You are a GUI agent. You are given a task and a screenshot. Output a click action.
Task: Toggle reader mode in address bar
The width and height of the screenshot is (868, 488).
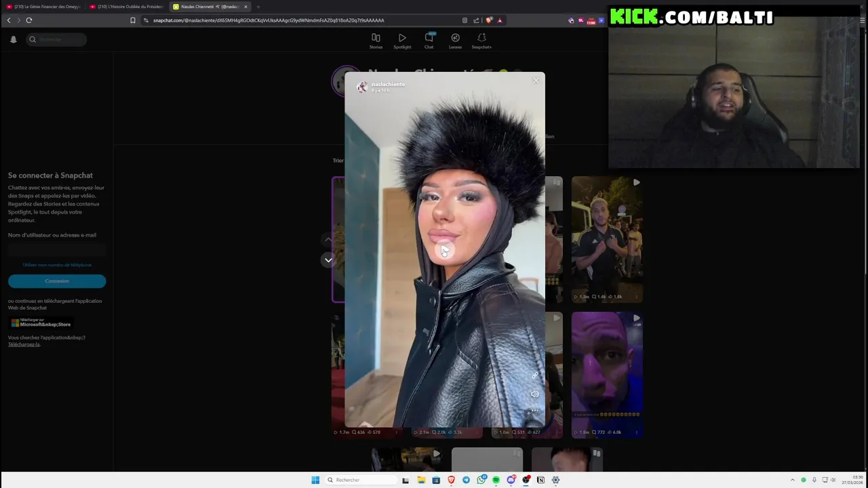465,20
